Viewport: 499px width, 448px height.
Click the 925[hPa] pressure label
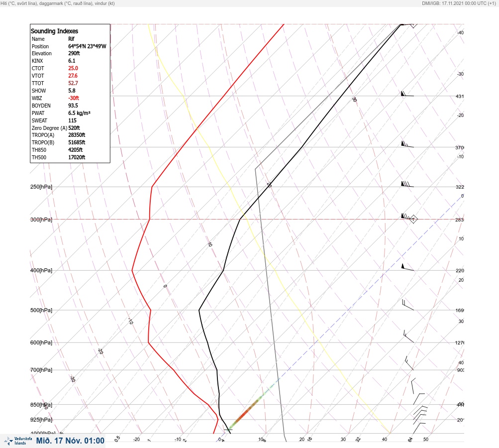pos(41,420)
